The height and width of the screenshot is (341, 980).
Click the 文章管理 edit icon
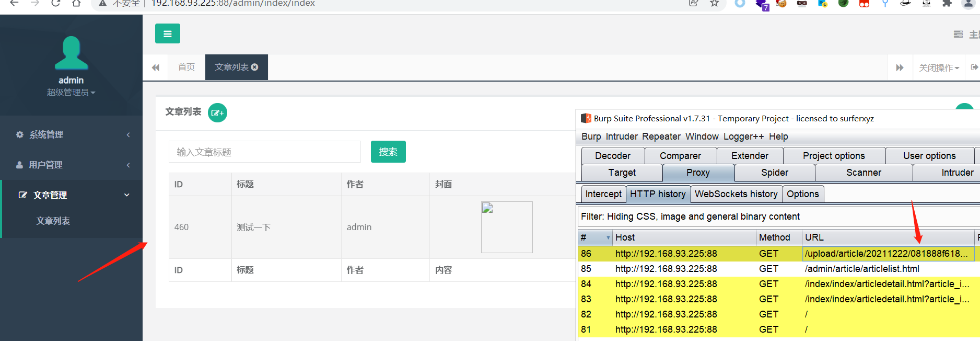click(x=23, y=195)
